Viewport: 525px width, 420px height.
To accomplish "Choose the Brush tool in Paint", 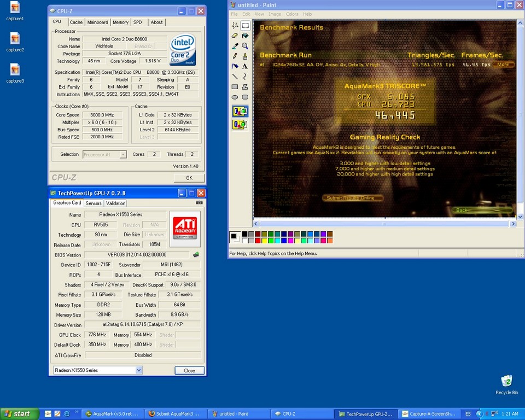I will click(x=245, y=56).
